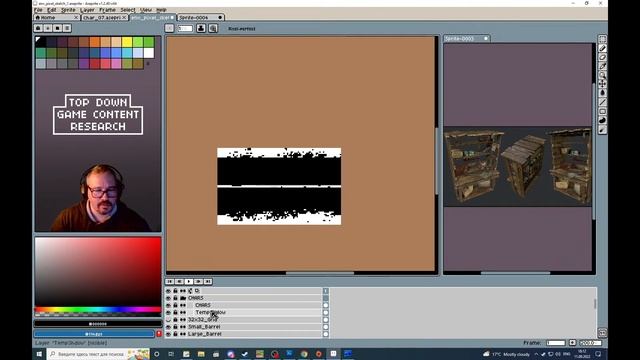Pick the white palette swatch

pos(149,53)
